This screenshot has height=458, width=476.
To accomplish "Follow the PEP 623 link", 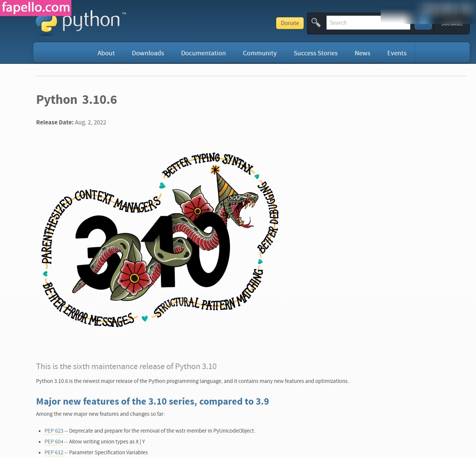I will click(54, 431).
